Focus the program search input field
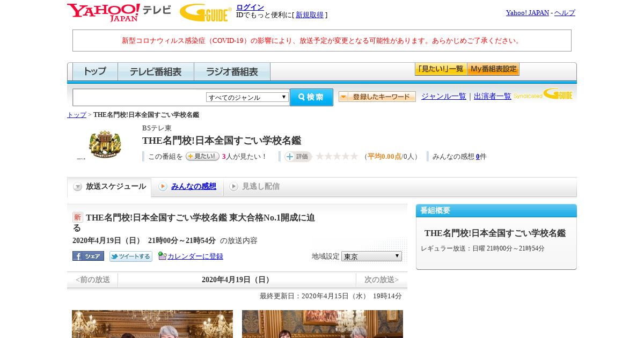 139,97
